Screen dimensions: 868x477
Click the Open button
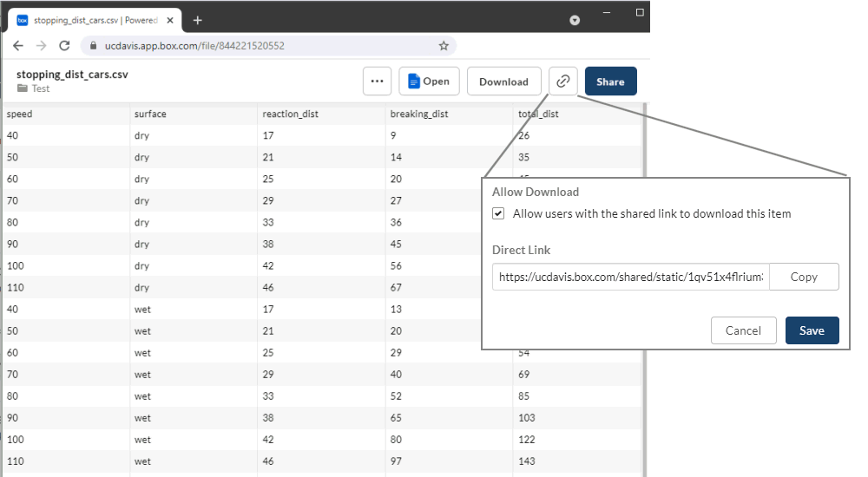pyautogui.click(x=429, y=82)
